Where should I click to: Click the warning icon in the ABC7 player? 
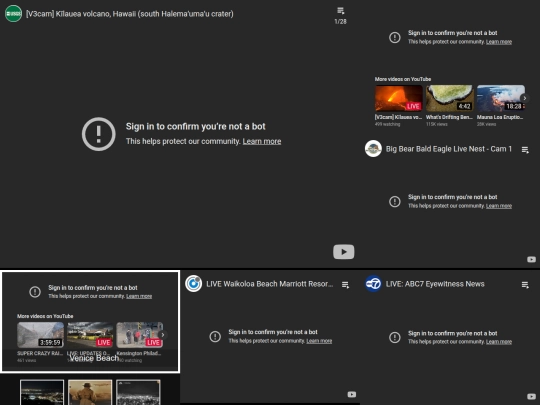[x=395, y=337]
